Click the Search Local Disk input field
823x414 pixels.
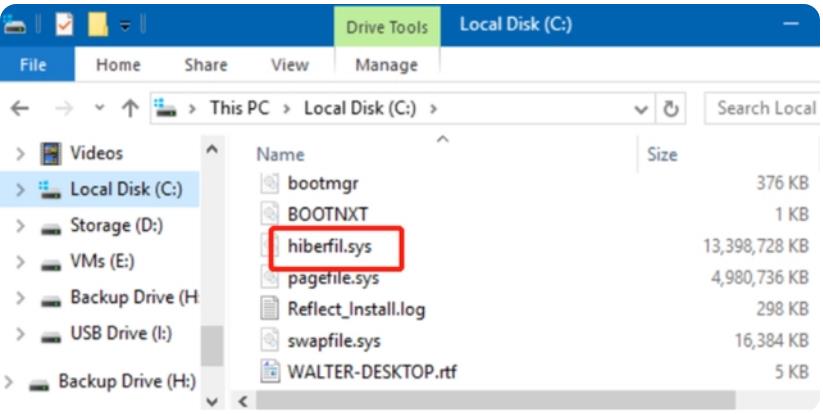coord(763,109)
